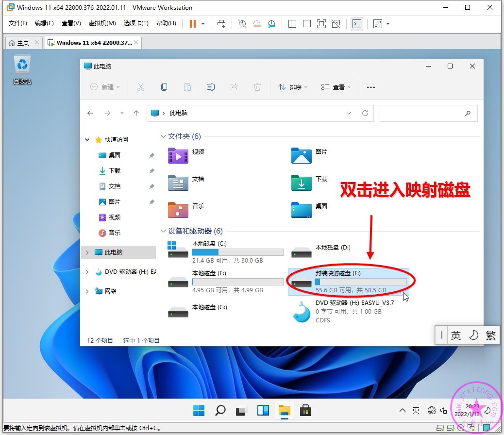Click the Rename icon in Explorer toolbar

(211, 87)
